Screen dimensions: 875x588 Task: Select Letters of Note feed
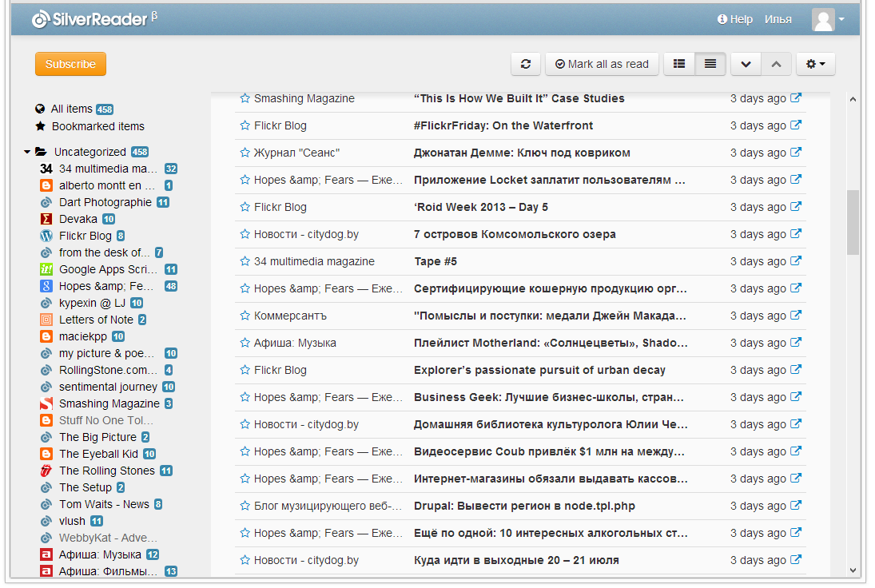tap(93, 320)
